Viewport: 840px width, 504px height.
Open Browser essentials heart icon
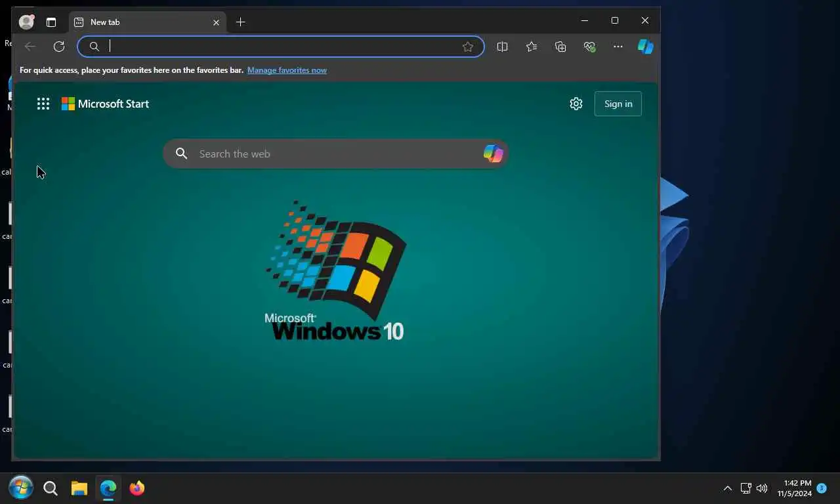(x=589, y=47)
